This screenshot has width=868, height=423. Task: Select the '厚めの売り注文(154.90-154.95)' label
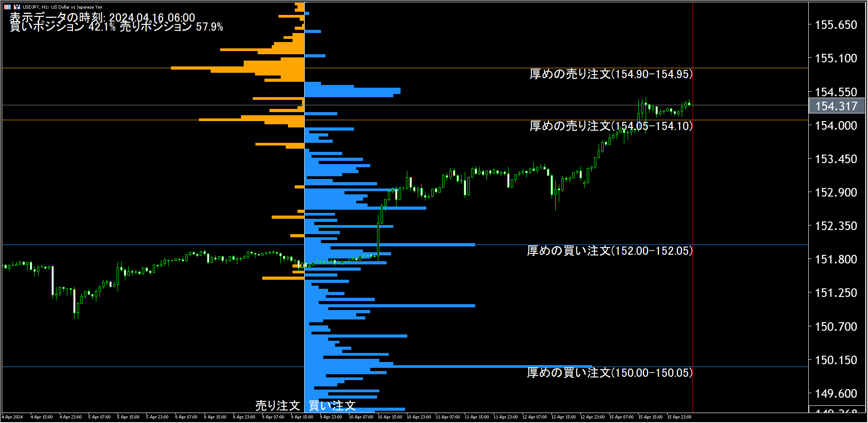(x=611, y=74)
